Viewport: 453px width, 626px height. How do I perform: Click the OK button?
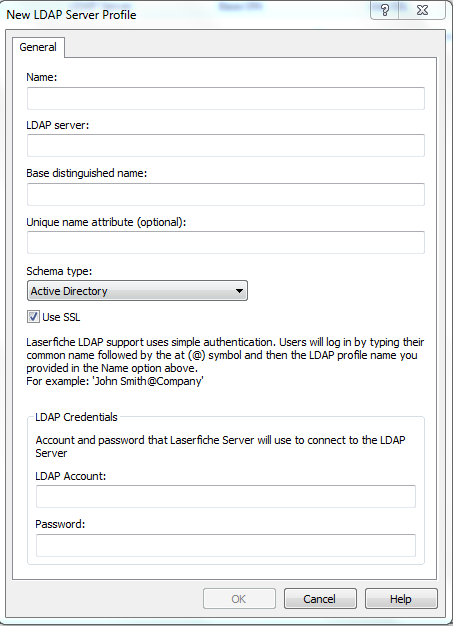[239, 599]
